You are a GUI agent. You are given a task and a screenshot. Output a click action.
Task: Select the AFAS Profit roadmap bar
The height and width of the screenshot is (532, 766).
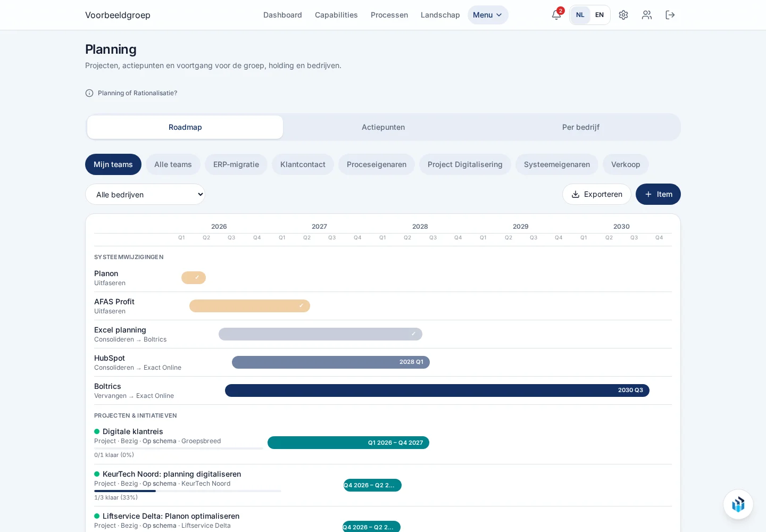(249, 306)
